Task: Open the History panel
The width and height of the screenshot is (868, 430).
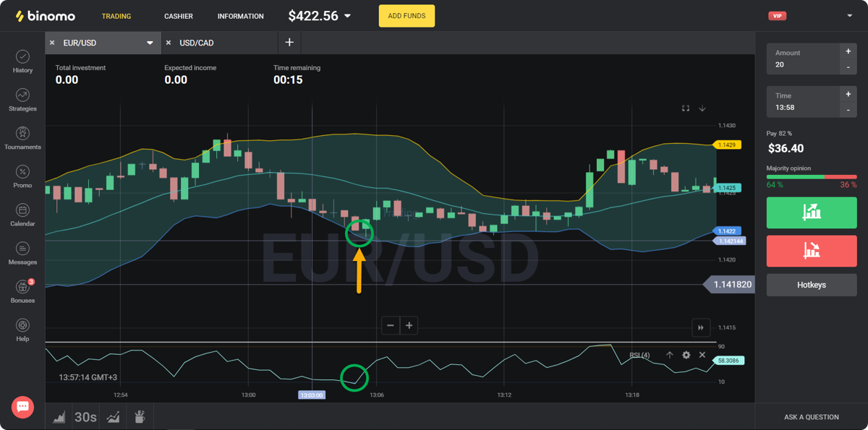Action: [x=22, y=61]
